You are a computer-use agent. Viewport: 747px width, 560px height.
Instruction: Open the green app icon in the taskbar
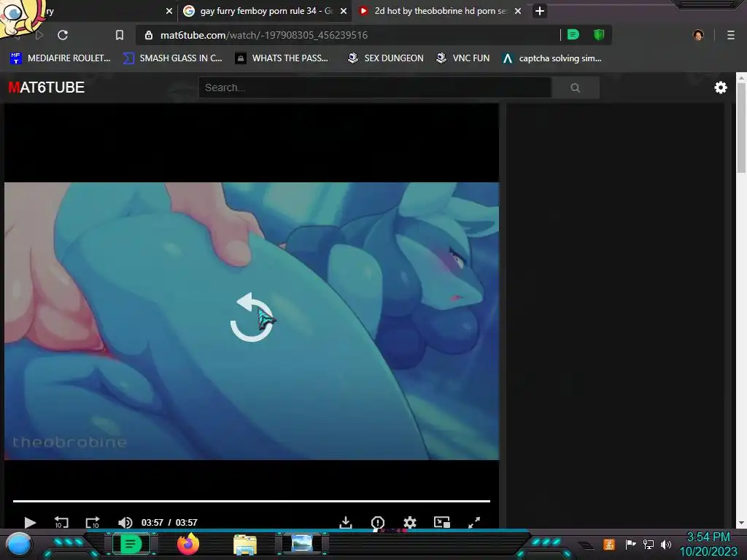tap(131, 544)
